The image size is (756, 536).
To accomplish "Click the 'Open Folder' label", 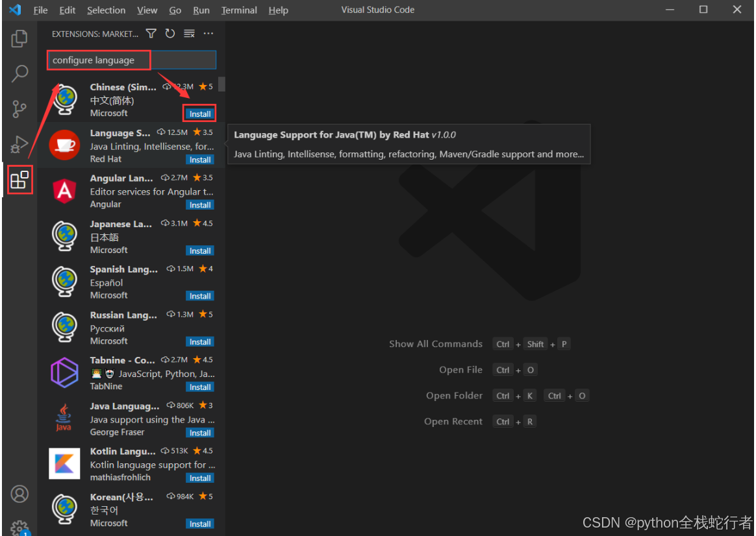I will [x=454, y=396].
